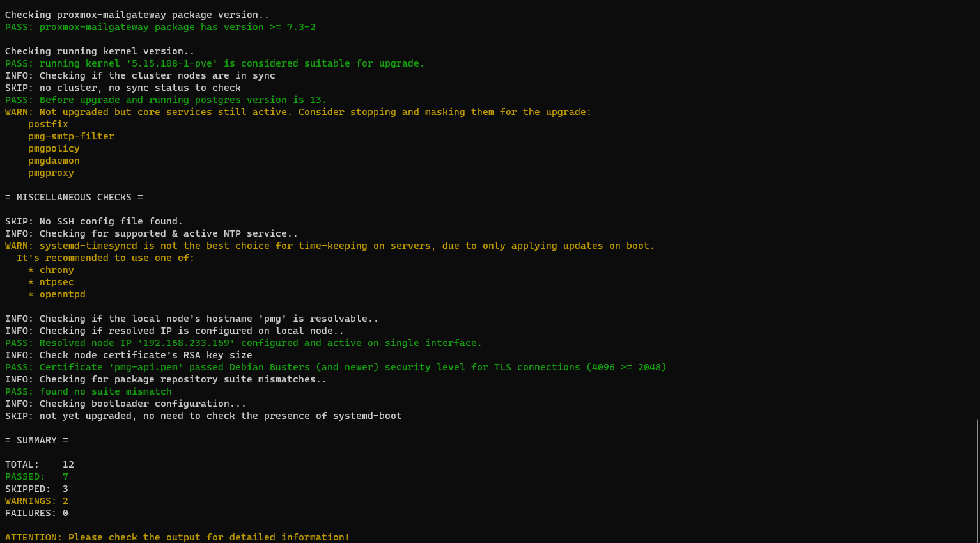
Task: Select 'INFO: Checking bootloader configuration...'
Action: click(x=126, y=404)
